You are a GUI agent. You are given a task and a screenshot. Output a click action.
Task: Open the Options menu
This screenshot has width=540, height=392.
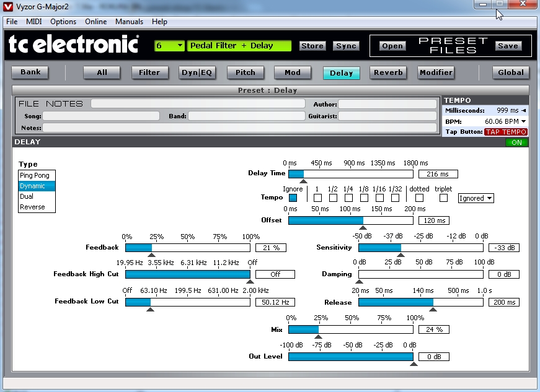point(63,21)
